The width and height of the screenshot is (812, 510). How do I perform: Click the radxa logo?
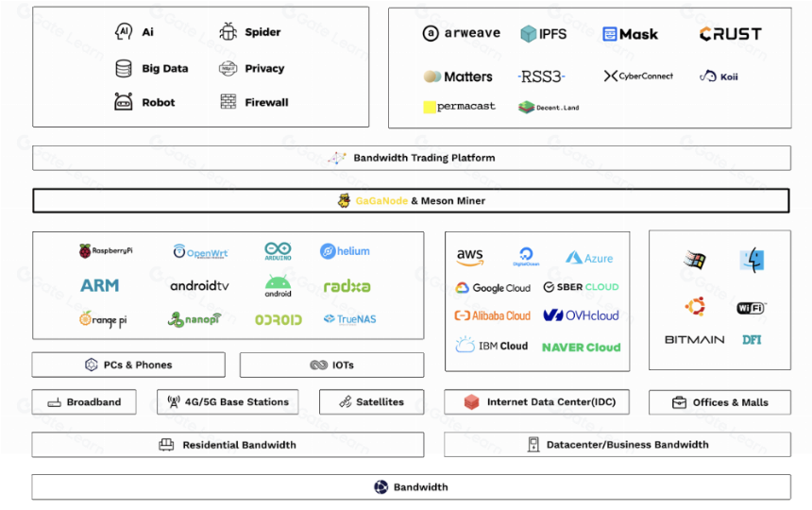click(347, 286)
